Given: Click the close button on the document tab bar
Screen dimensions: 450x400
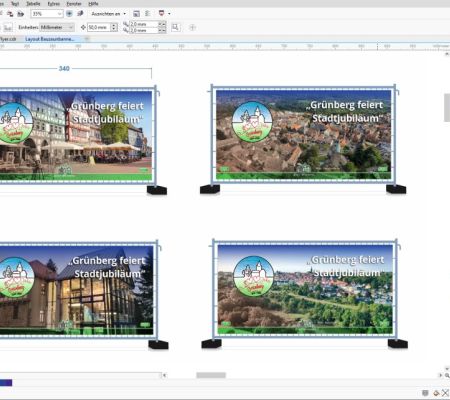Looking at the screenshot, I should click(x=87, y=39).
